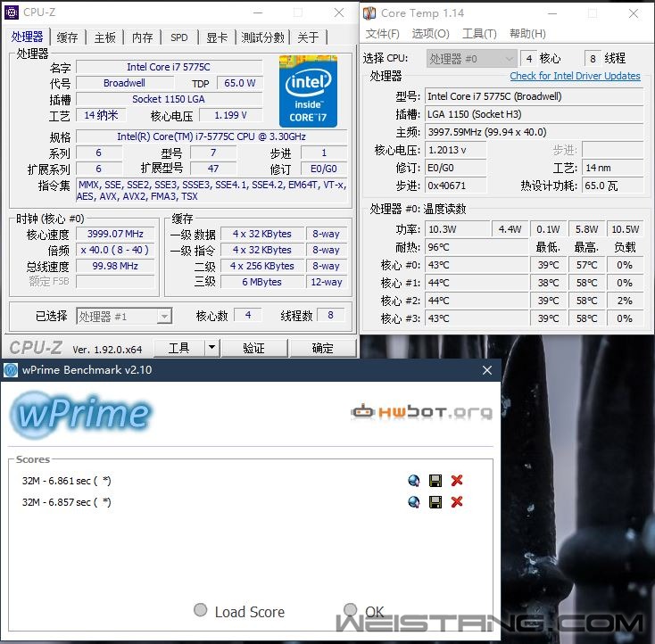Viewport: 655px width, 644px height.
Task: Click the 步进 value 0x40671 in Core Temp
Action: (x=455, y=186)
